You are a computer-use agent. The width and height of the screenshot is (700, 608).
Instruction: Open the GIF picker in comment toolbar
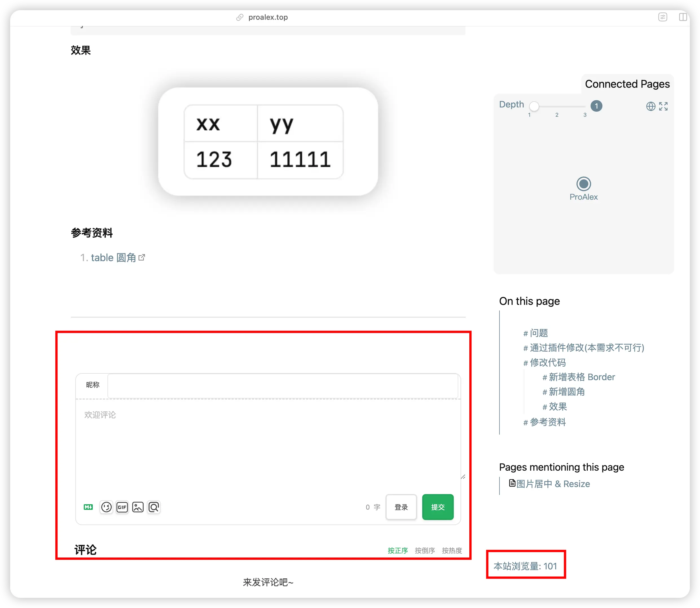122,507
